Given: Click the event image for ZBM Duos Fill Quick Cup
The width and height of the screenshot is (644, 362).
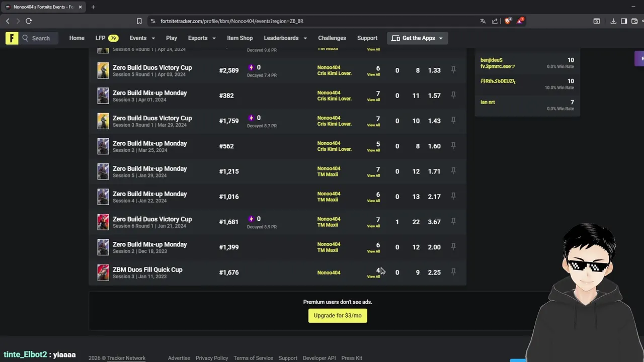Looking at the screenshot, I should pos(103,273).
